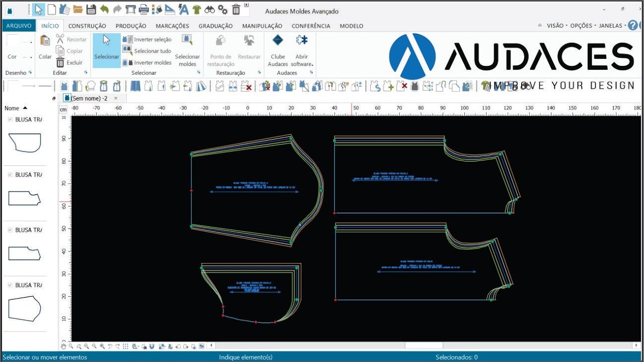The image size is (644, 362).
Task: Toggle checkbox of third BLUSA TRA piece
Action: [10, 230]
